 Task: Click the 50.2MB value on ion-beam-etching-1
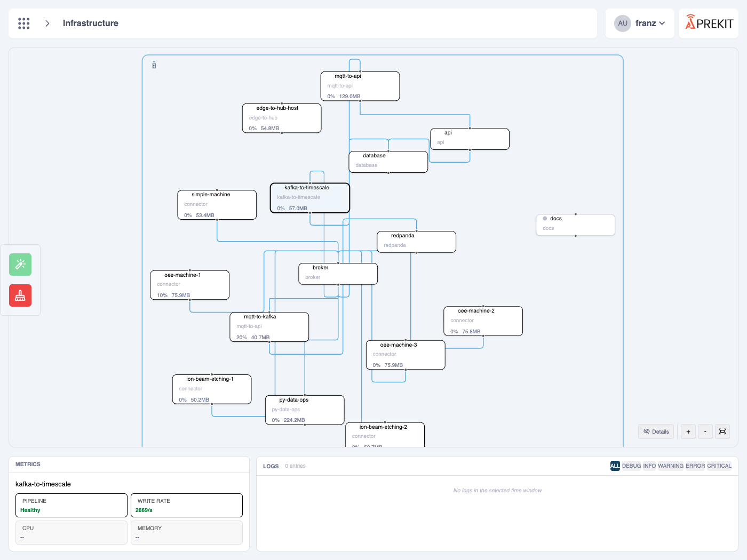pyautogui.click(x=200, y=400)
